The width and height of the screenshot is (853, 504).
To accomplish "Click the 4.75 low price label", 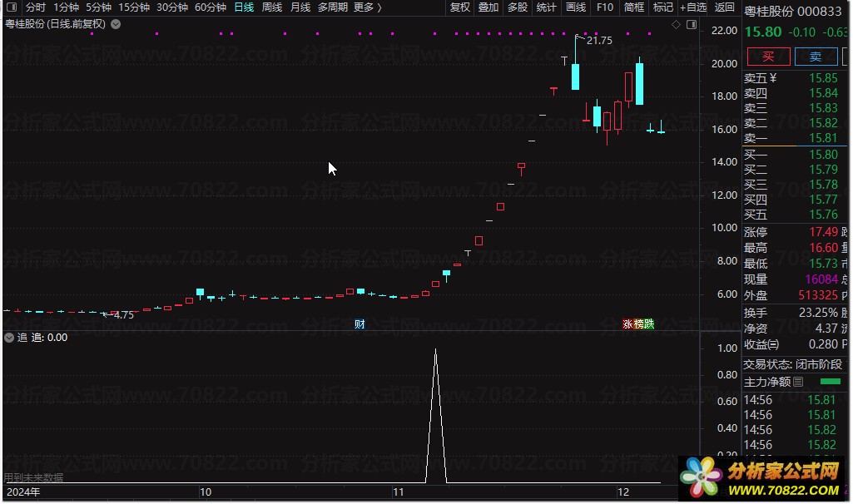I will pyautogui.click(x=123, y=315).
